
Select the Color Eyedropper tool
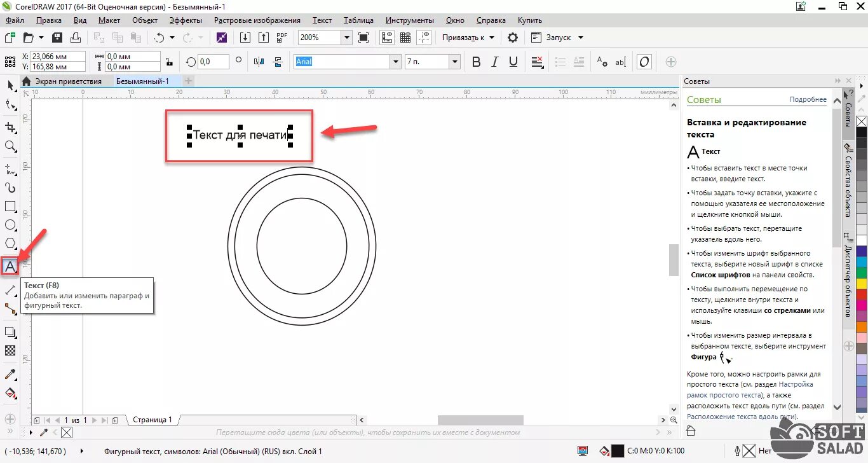[10, 373]
